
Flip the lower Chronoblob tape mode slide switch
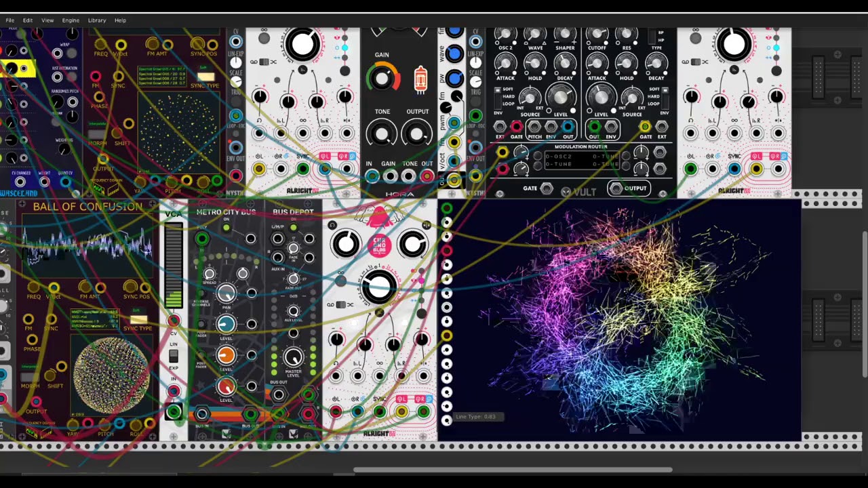[340, 305]
